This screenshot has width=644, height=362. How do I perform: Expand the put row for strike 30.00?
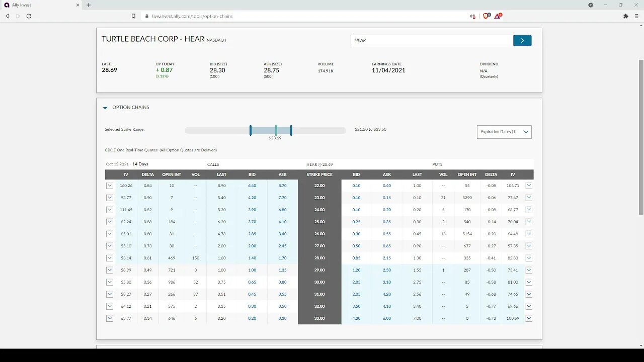pos(529,282)
